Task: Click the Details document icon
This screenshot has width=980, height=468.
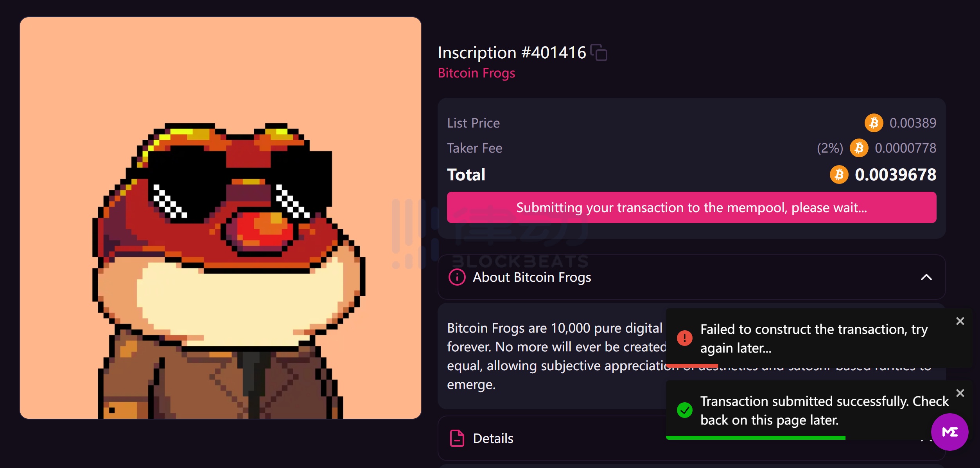Action: (x=457, y=438)
